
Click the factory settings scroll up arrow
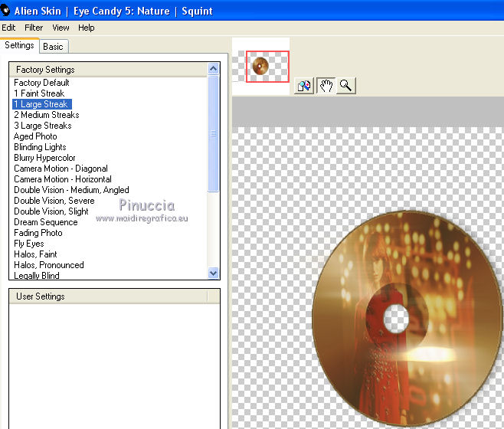click(214, 68)
